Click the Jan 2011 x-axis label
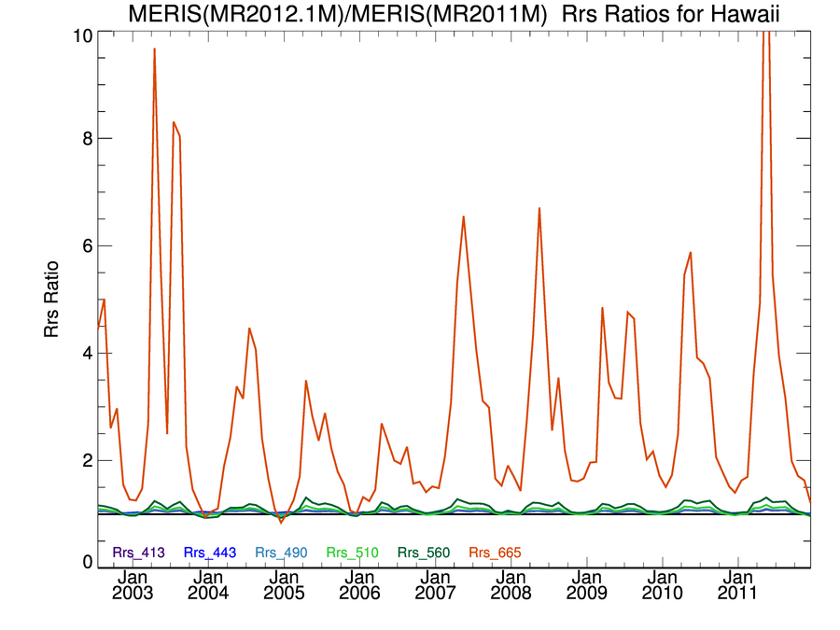840x630 pixels. pos(737,585)
